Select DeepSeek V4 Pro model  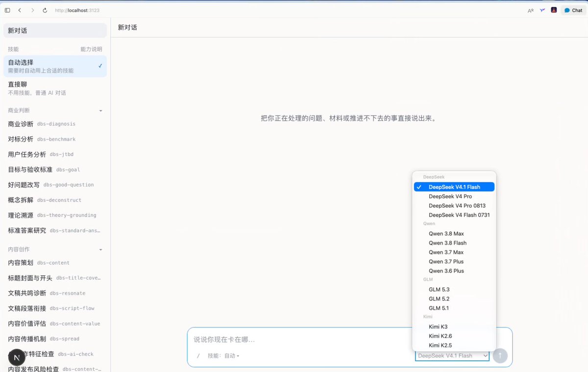tap(454, 196)
